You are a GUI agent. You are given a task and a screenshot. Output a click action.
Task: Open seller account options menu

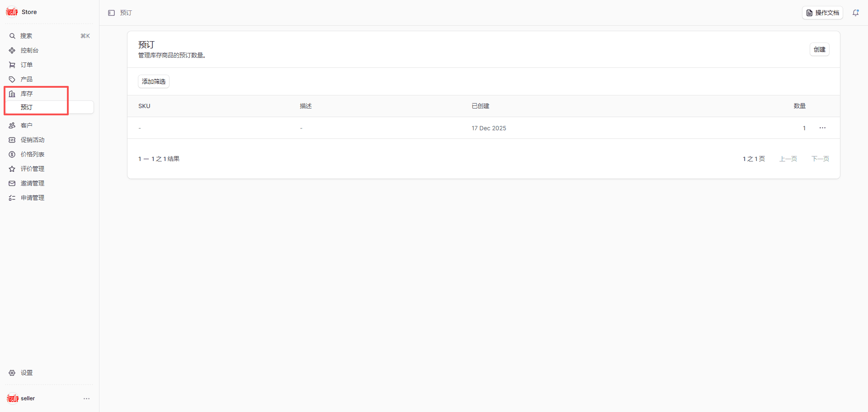(86, 398)
